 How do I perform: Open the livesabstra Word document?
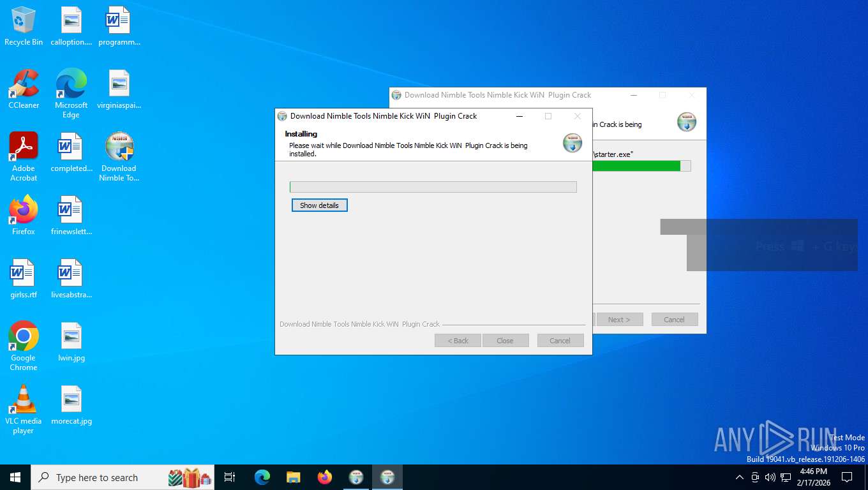pos(71,279)
